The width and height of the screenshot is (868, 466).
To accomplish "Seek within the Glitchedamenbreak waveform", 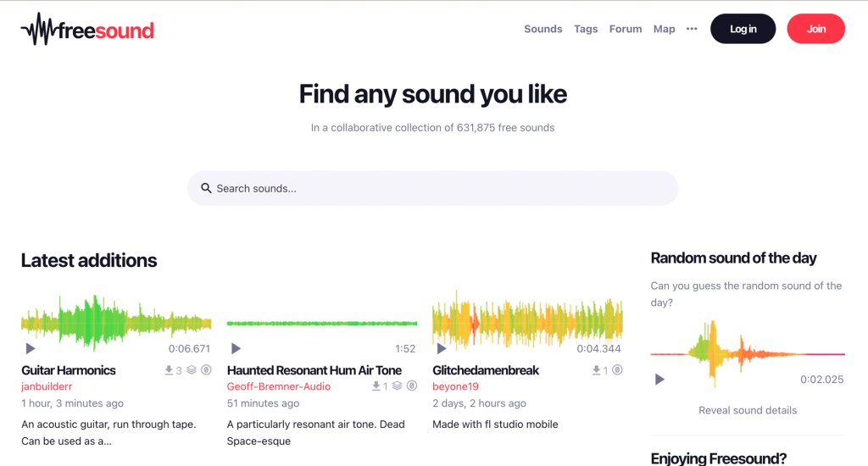I will (x=527, y=322).
